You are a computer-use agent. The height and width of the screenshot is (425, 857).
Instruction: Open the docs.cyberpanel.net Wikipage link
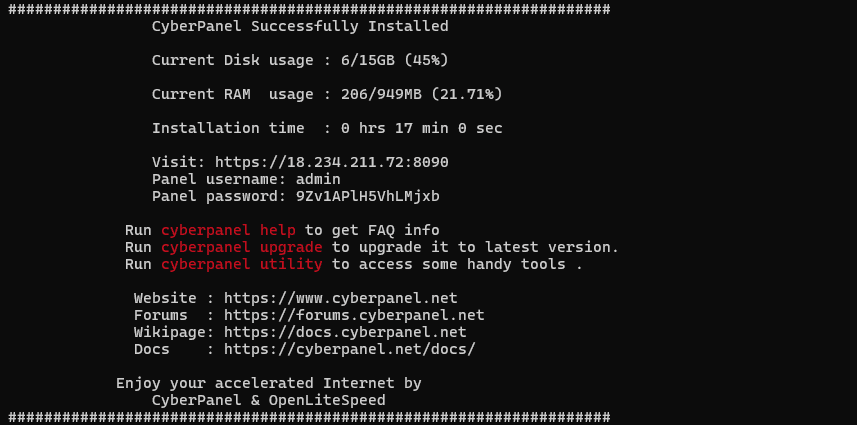[x=345, y=332]
